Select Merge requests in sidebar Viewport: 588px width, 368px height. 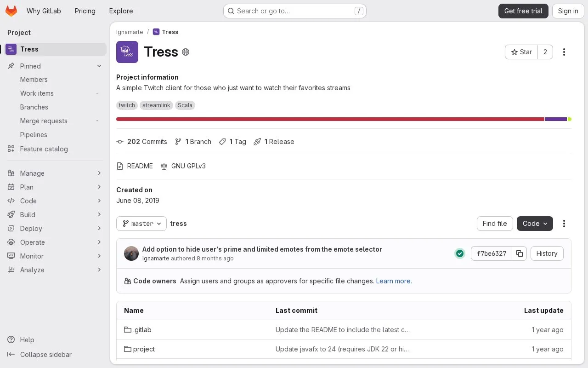(x=55, y=121)
